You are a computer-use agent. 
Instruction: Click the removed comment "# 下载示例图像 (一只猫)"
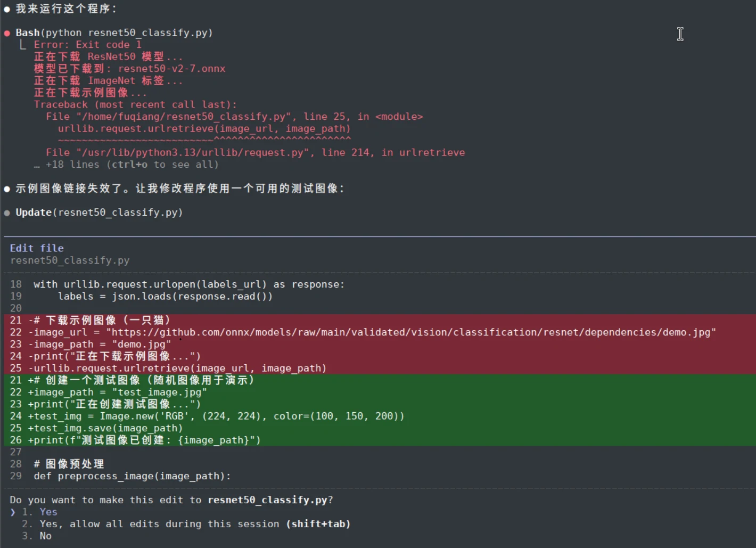(380, 320)
